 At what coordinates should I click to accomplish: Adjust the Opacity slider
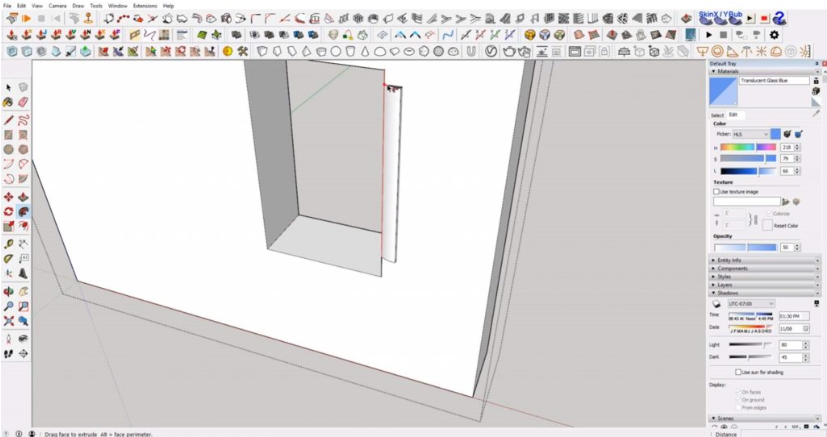point(745,247)
